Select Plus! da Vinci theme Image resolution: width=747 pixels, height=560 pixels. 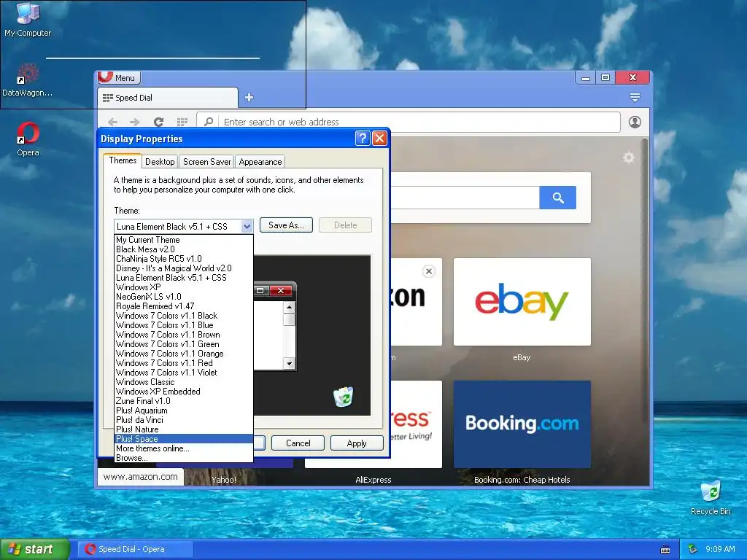[x=184, y=420]
